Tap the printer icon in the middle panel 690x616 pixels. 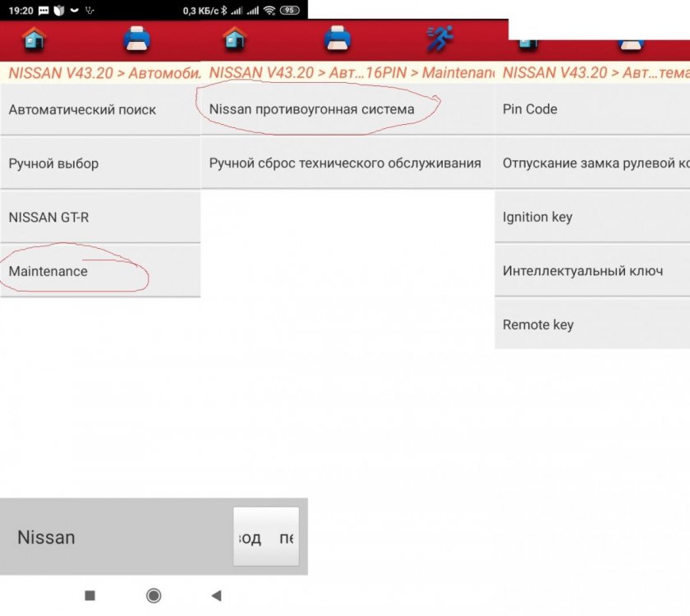[x=337, y=39]
